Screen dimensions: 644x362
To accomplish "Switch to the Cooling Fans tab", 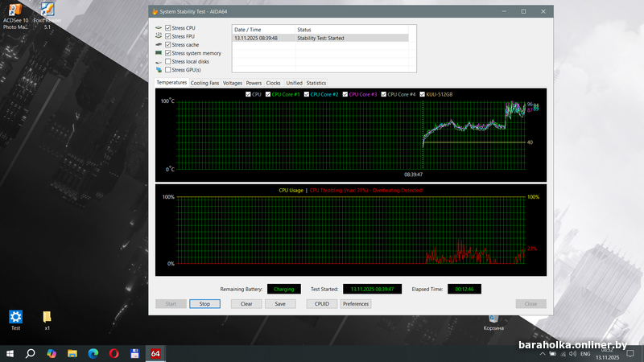I will point(204,83).
